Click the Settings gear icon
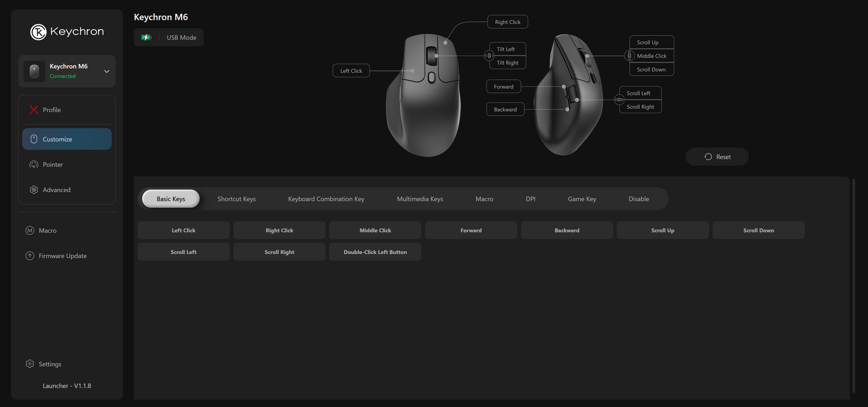The height and width of the screenshot is (407, 868). (30, 364)
